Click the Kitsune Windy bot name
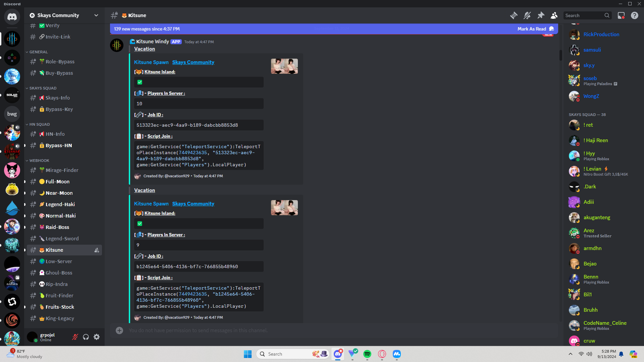 (x=153, y=42)
